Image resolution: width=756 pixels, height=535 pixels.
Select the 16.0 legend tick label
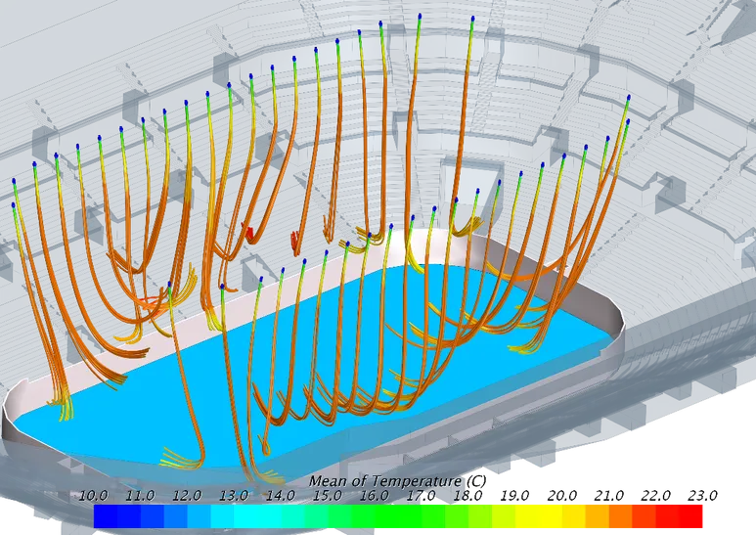376,496
